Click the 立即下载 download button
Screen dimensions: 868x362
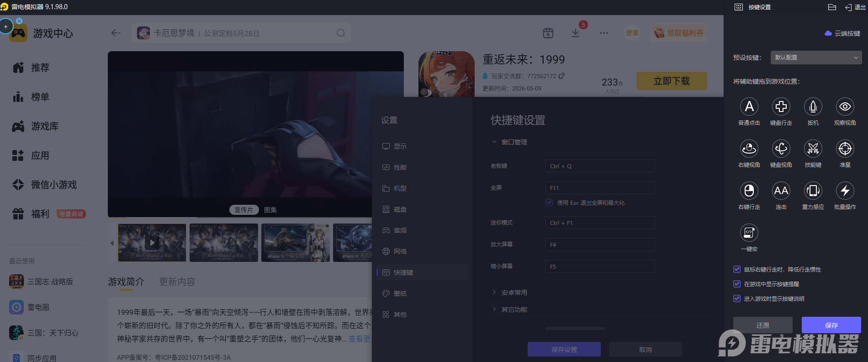click(672, 81)
